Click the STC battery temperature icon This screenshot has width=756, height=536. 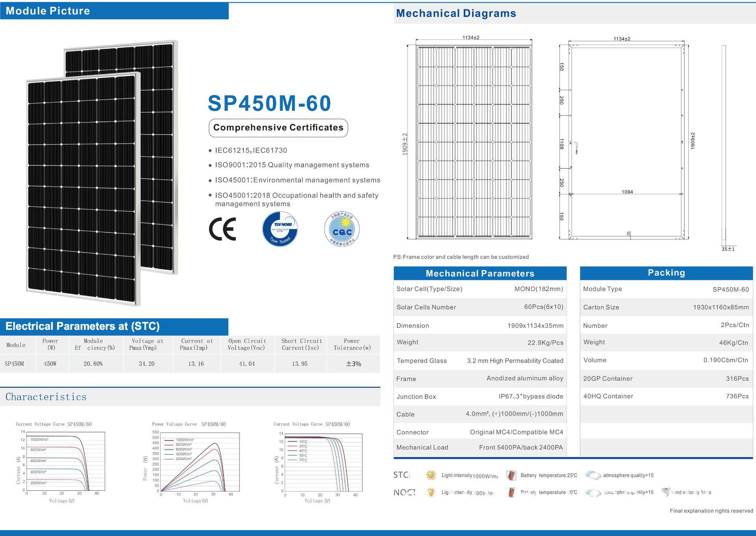(511, 475)
